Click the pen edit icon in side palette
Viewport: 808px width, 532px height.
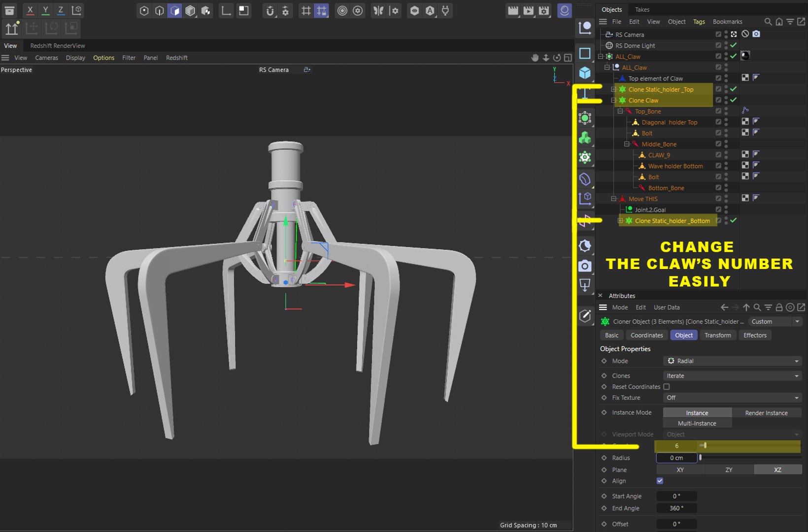point(585,316)
